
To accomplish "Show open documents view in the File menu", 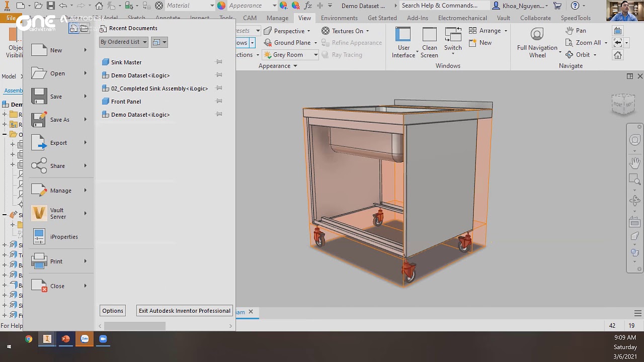I will click(84, 28).
